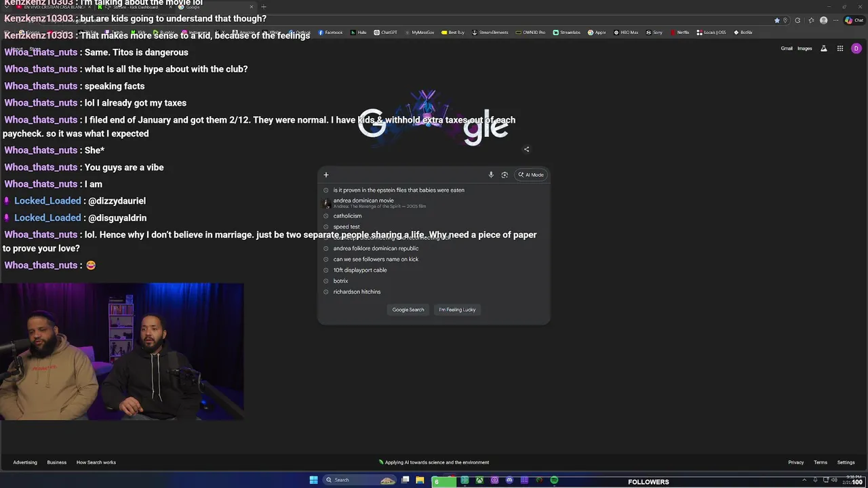Open the Privacy footer link
The height and width of the screenshot is (488, 868).
pos(796,462)
